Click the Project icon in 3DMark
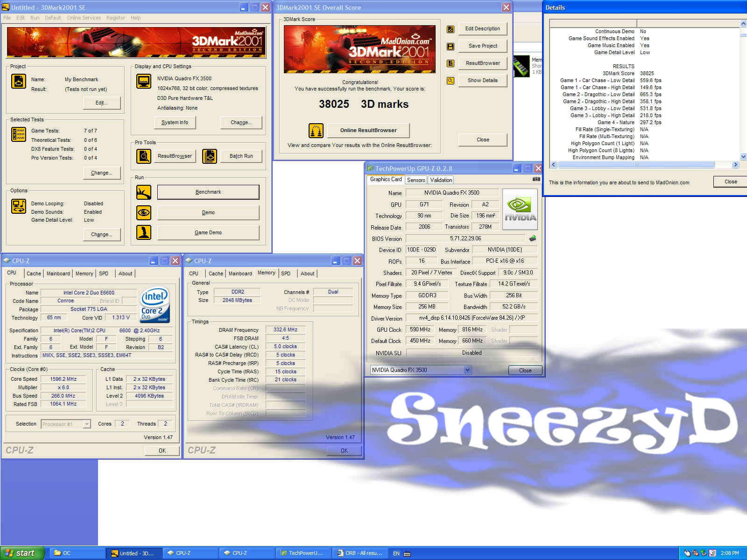The height and width of the screenshot is (560, 747). (x=19, y=81)
